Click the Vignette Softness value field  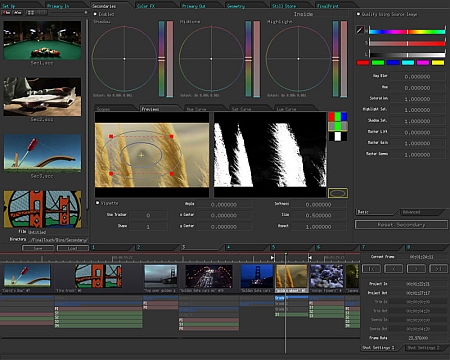click(x=318, y=204)
